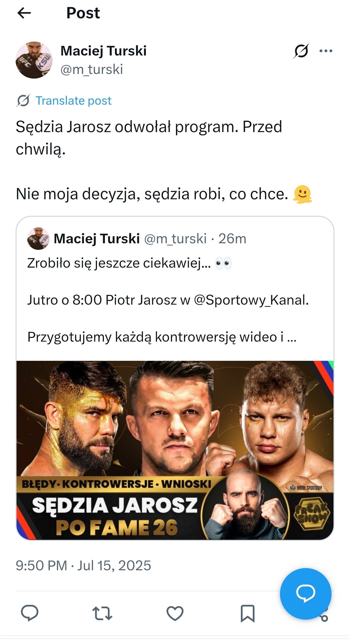
Task: Open quoted post via 26m timestamp
Action: pos(232,238)
